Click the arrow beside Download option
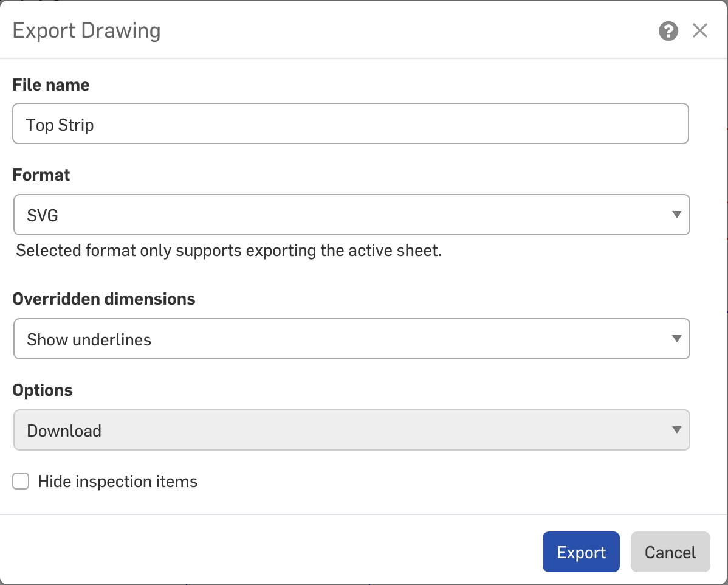 click(676, 430)
